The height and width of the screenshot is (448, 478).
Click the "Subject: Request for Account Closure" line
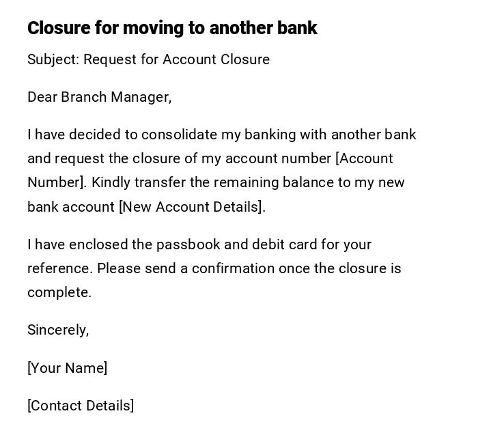148,59
